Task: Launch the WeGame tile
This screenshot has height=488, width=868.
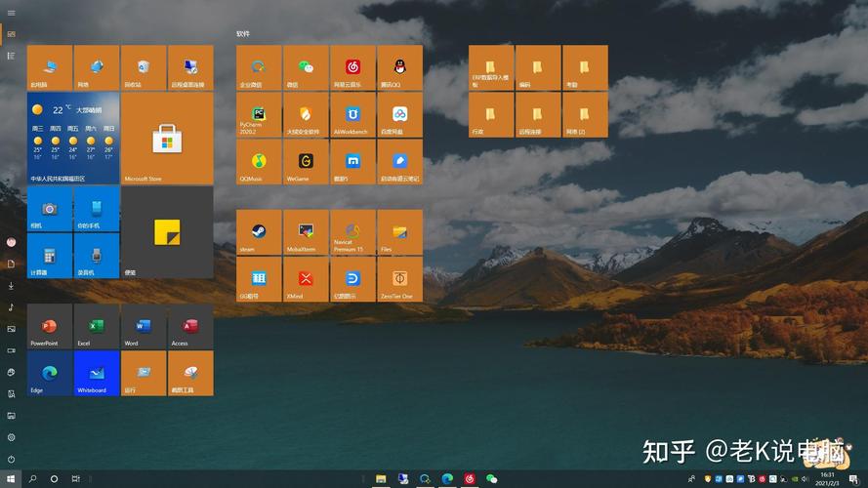Action: (306, 162)
